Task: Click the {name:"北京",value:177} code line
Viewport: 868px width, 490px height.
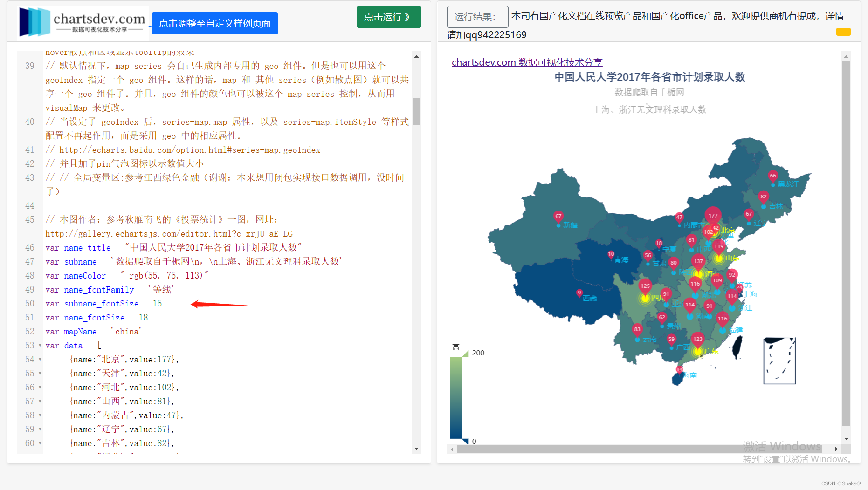Action: coord(124,360)
